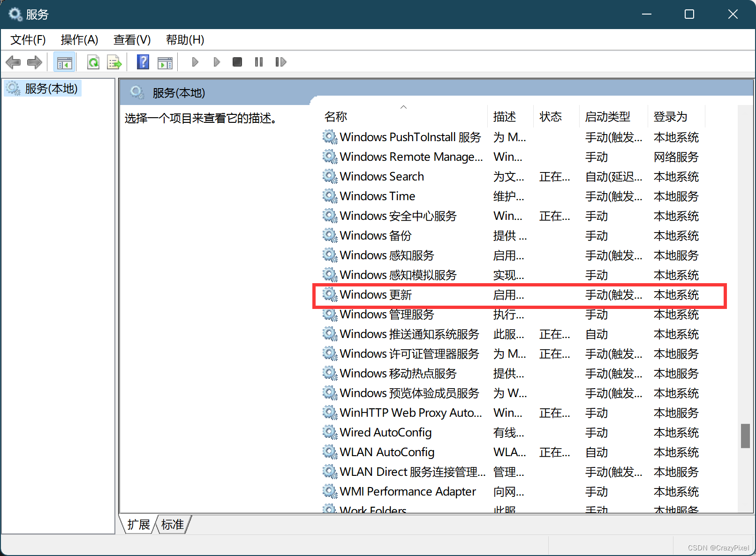Screen dimensions: 756x556
Task: Click gear icon beside Windows Time
Action: (x=330, y=196)
